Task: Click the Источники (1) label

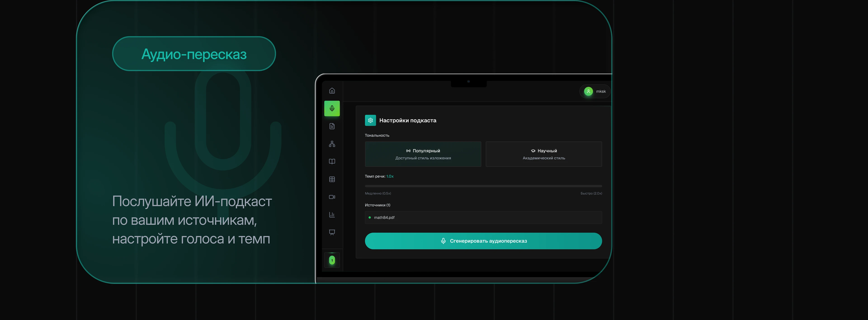Action: (378, 205)
